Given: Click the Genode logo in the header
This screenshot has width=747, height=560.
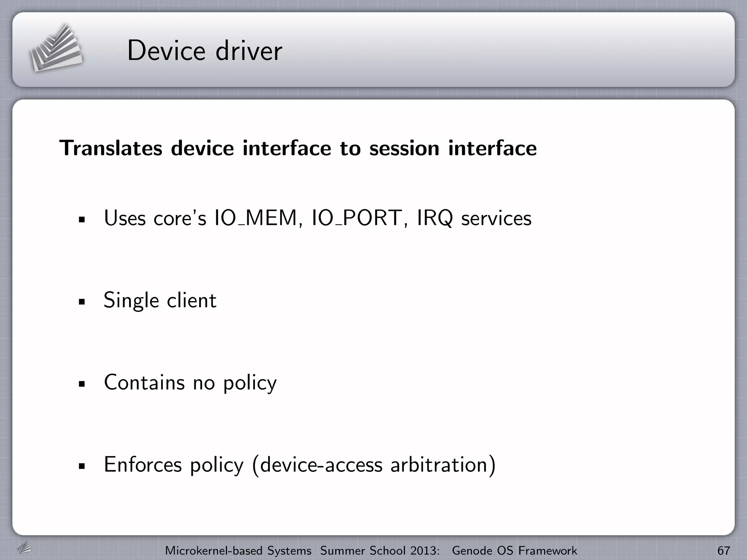Looking at the screenshot, I should pos(56,48).
